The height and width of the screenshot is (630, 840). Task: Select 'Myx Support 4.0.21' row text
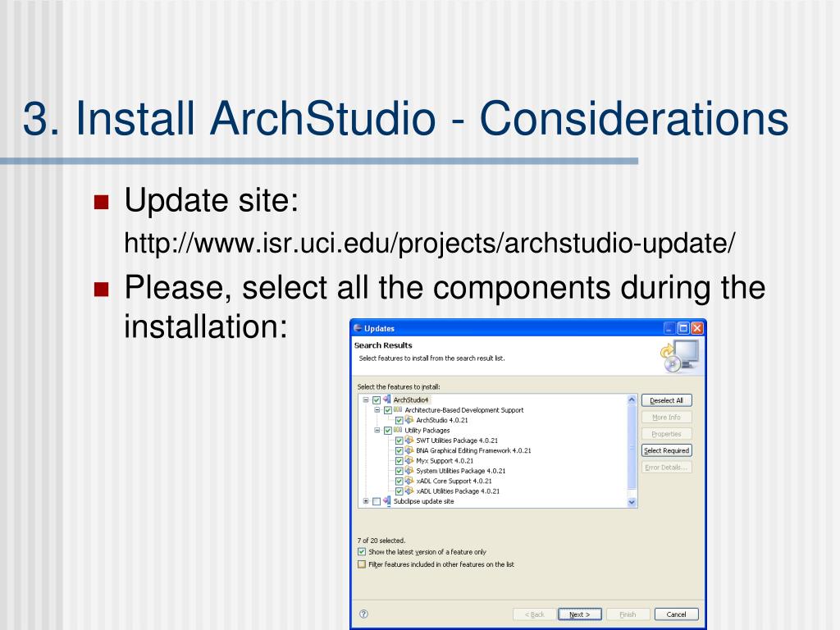(445, 461)
